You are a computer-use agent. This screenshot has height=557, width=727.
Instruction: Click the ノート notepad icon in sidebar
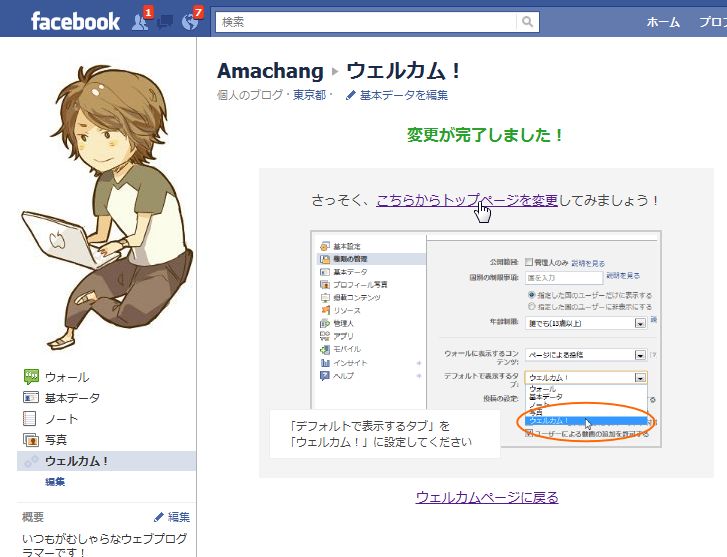[30, 418]
